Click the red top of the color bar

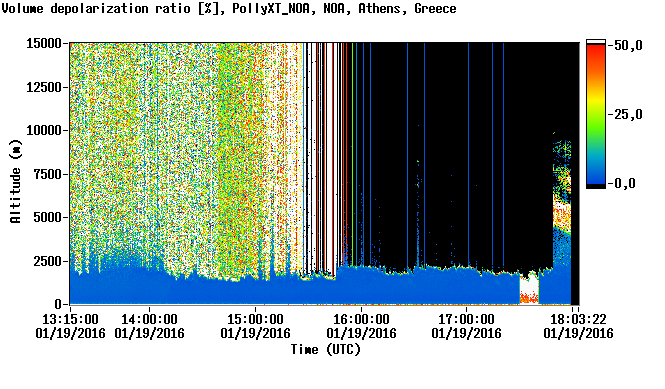(595, 53)
